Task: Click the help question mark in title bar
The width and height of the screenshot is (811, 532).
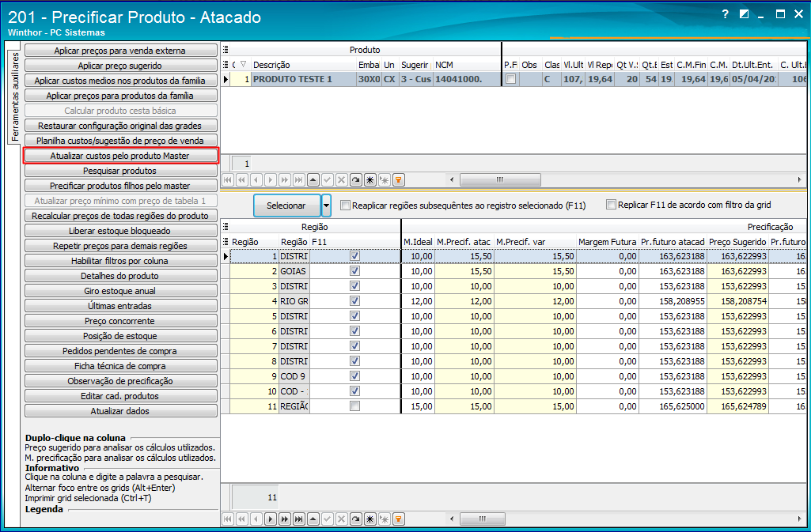Action: 725,14
